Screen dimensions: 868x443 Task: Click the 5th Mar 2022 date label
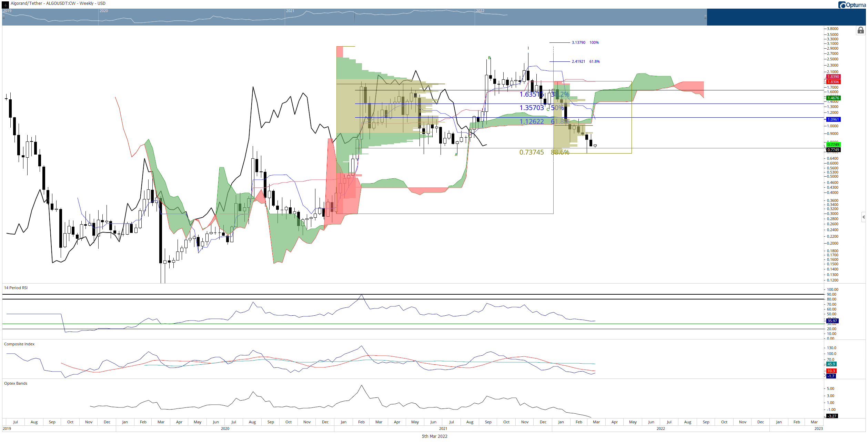tap(434, 436)
